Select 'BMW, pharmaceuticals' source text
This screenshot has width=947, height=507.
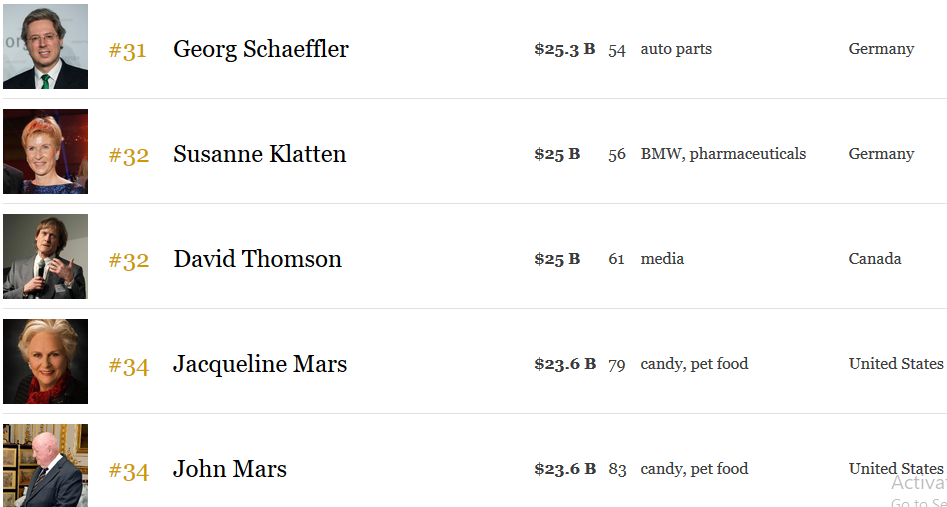tap(724, 154)
